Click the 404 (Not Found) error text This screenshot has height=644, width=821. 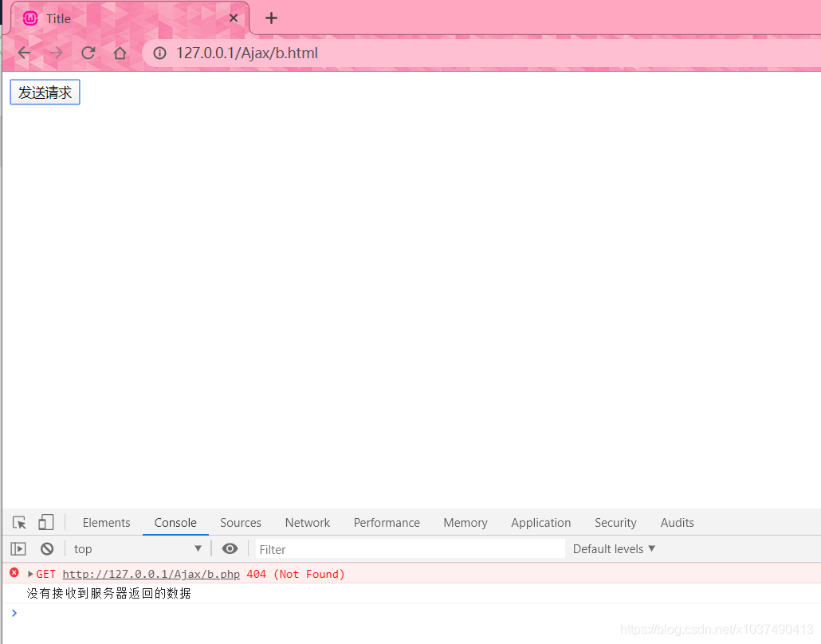click(x=296, y=575)
